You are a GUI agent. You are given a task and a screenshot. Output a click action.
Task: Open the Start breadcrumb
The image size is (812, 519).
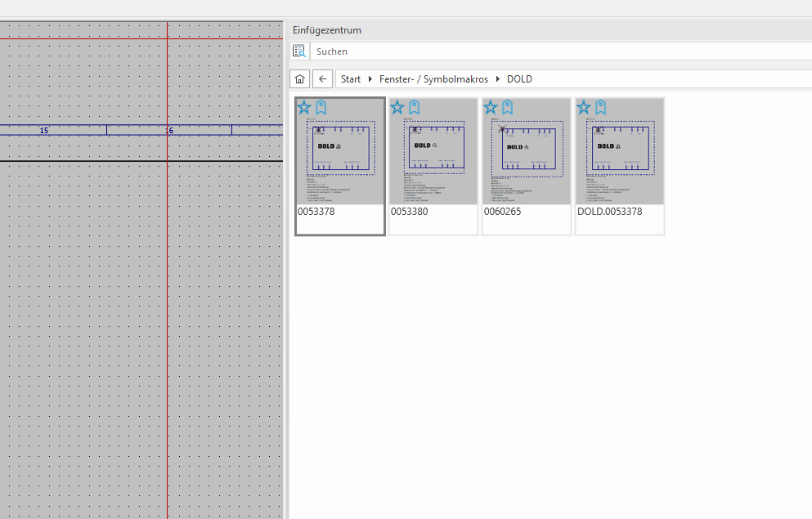click(x=351, y=79)
